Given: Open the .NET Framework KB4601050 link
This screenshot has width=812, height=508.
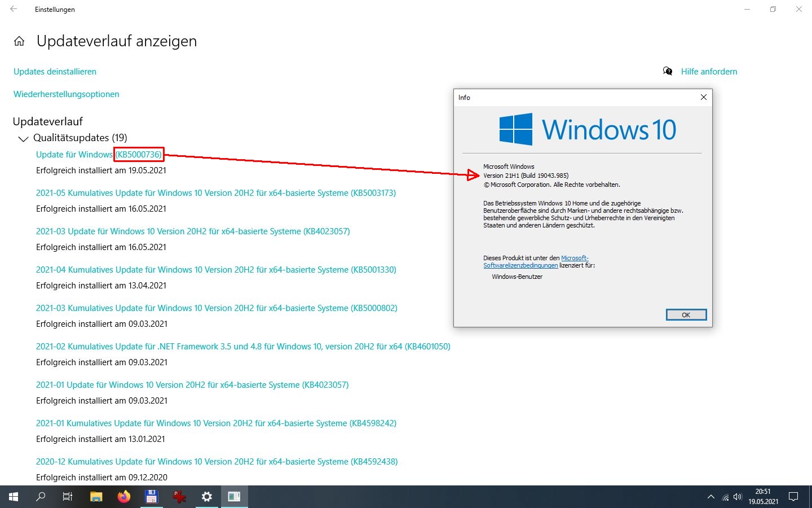Looking at the screenshot, I should point(243,347).
